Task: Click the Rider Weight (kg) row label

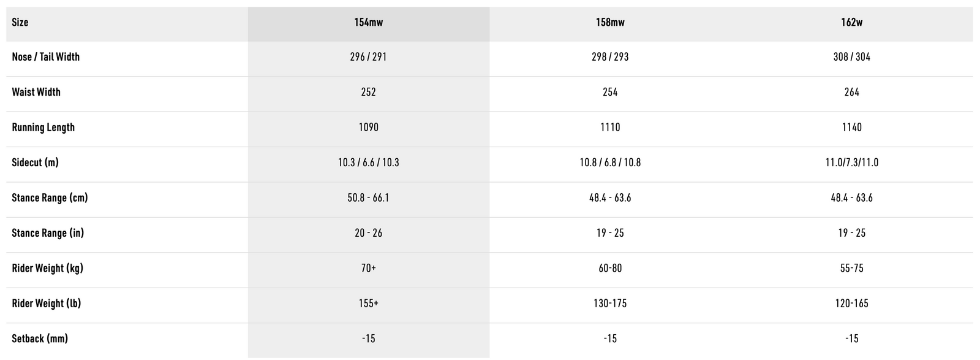Action: [47, 268]
